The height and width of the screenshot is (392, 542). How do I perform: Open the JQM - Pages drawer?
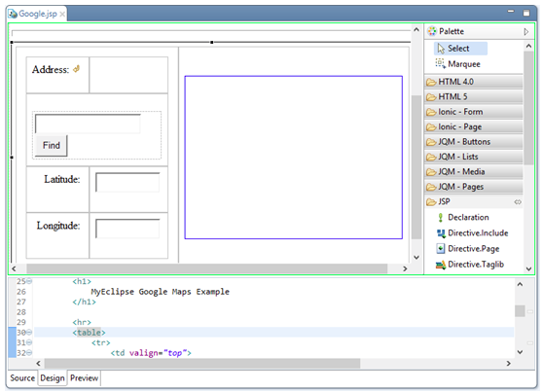[474, 187]
